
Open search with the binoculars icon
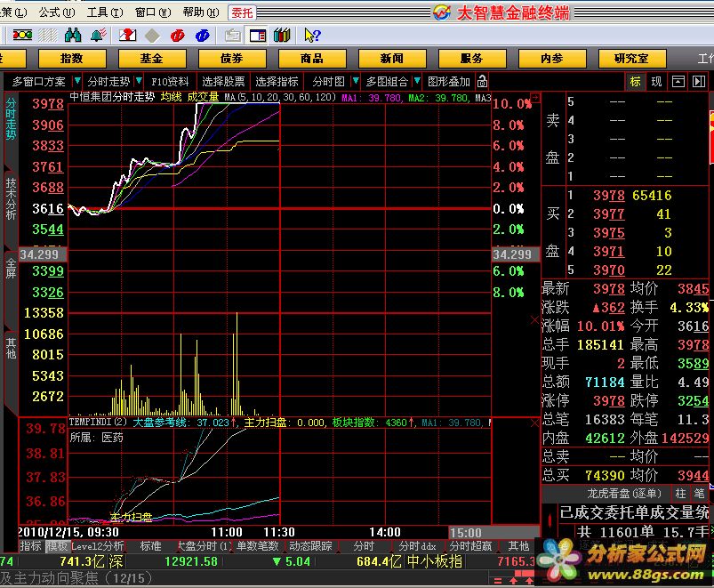pyautogui.click(x=73, y=35)
